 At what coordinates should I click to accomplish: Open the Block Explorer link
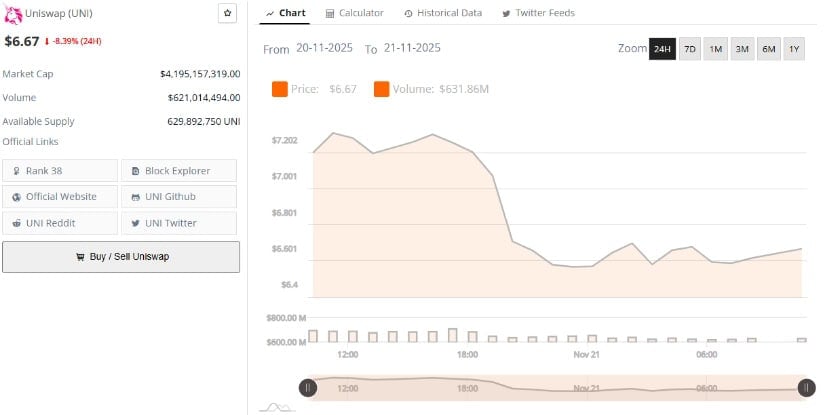(x=179, y=171)
